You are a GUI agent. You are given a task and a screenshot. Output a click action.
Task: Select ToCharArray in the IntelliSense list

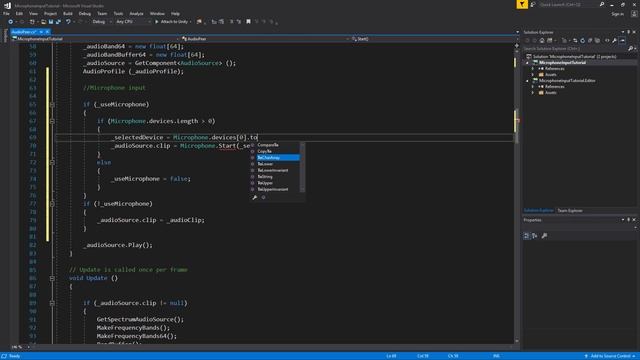pyautogui.click(x=275, y=158)
